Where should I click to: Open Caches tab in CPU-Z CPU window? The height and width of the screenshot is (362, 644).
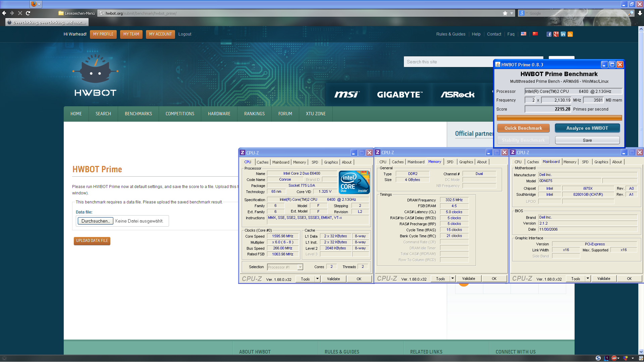click(263, 162)
